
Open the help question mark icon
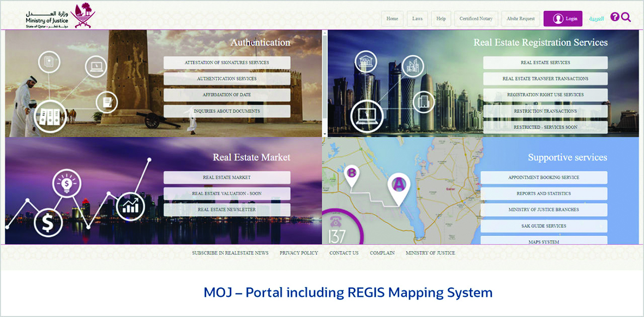click(615, 17)
